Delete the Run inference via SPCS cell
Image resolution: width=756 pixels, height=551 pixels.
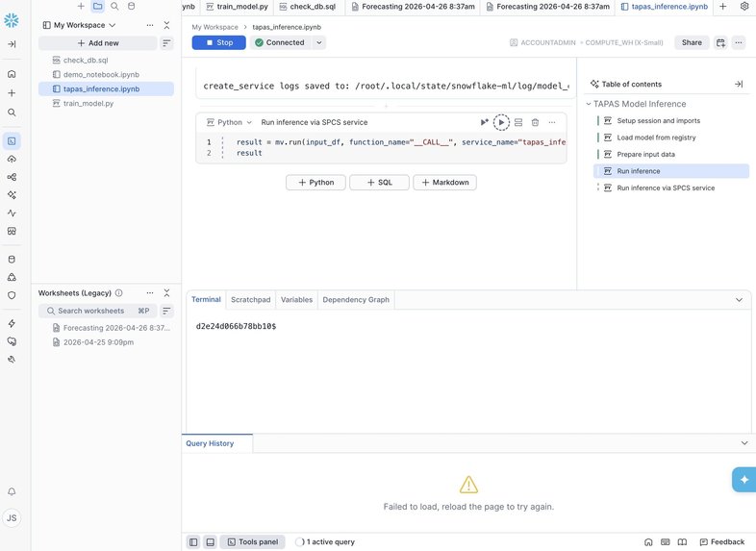click(535, 122)
